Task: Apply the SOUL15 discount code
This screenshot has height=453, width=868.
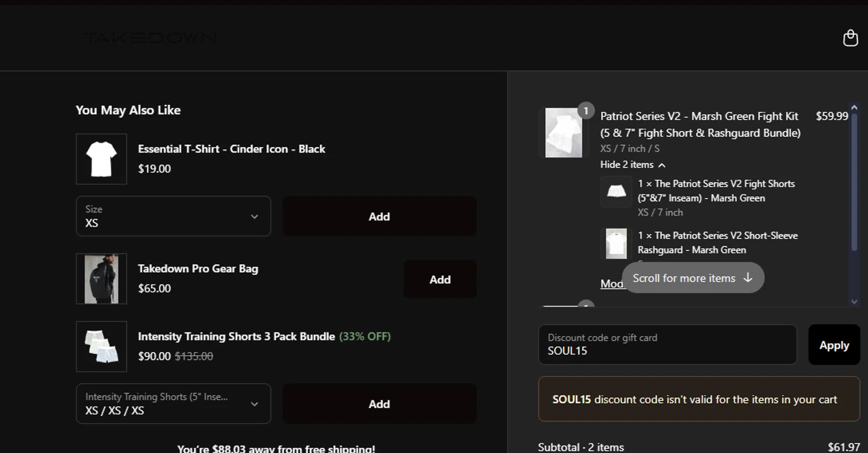Action: coord(834,345)
